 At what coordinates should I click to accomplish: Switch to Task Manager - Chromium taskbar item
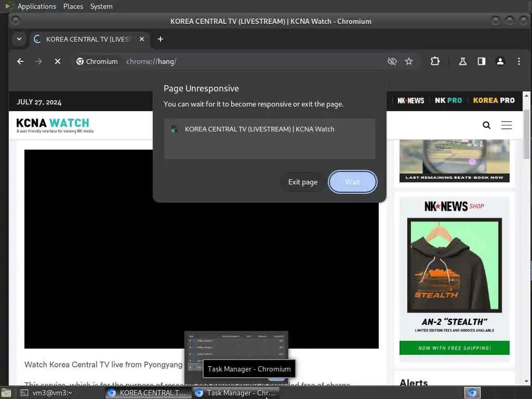236,393
